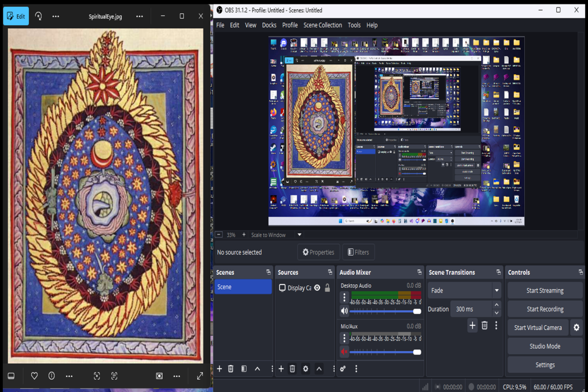588x392 pixels.
Task: Open Advanced Audio Properties gears icon
Action: coord(343,369)
